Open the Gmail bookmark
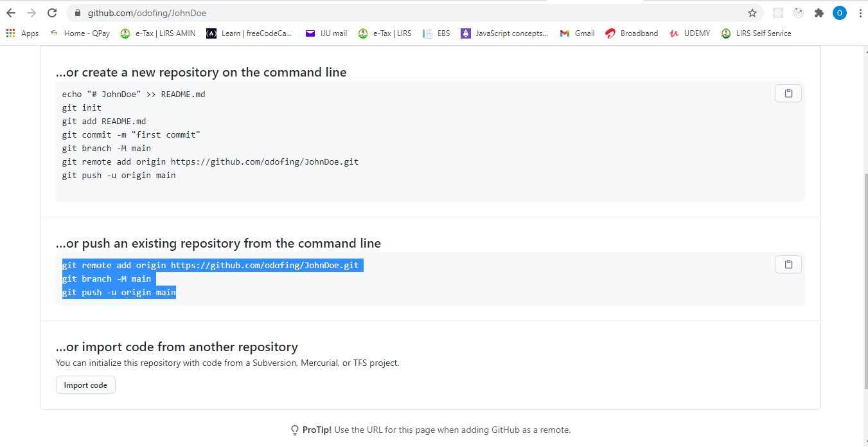This screenshot has height=447, width=868. 577,33
